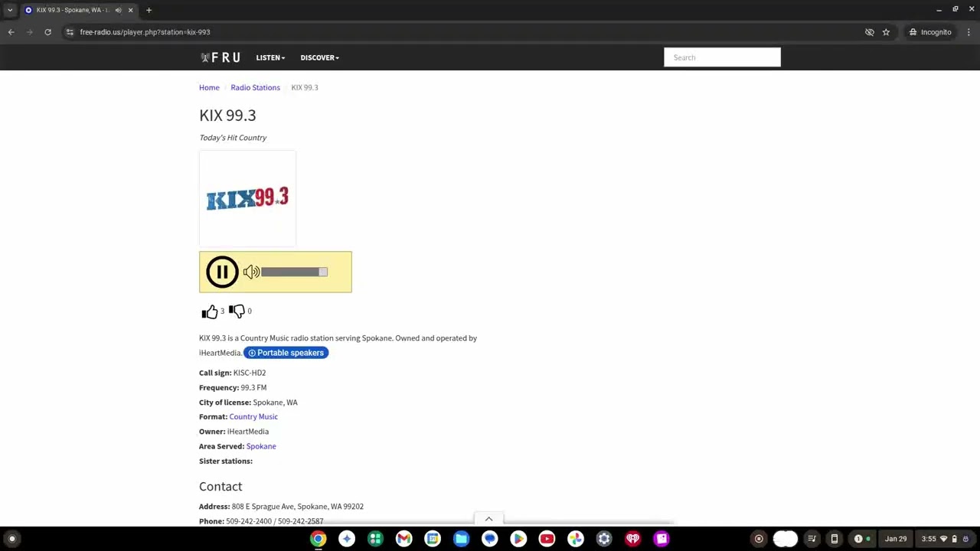Open the tab search dropdown arrow

(x=10, y=10)
